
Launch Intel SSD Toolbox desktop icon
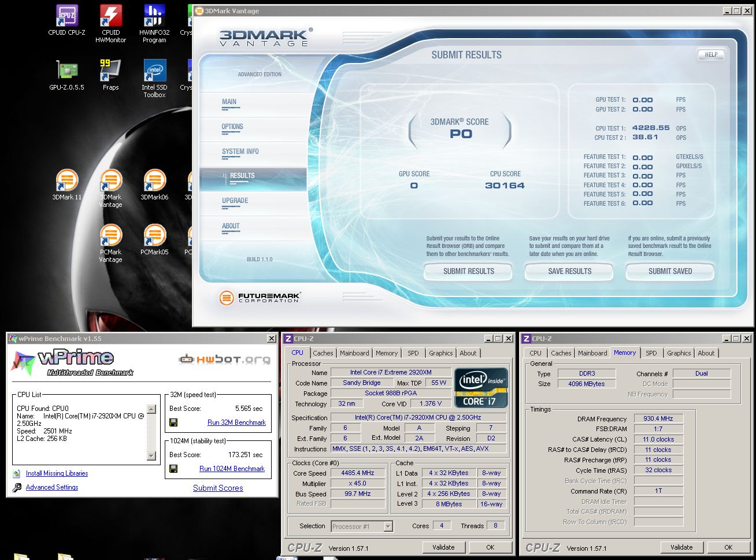[154, 79]
